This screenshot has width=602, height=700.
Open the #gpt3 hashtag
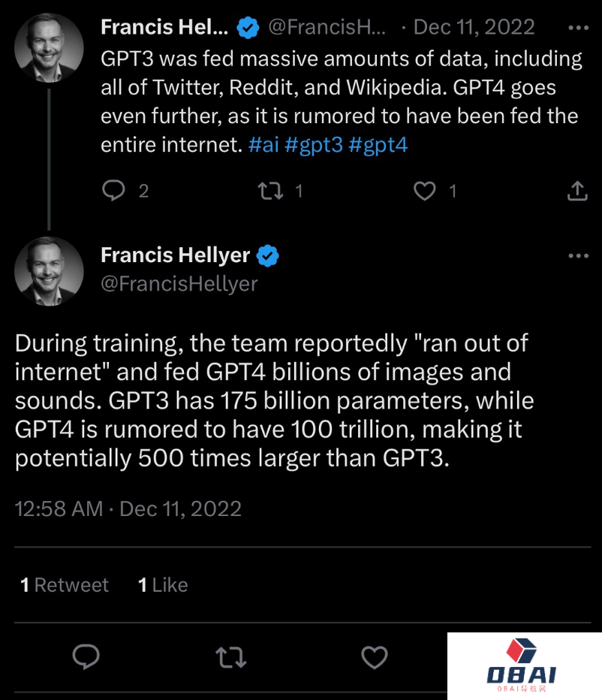pos(314,144)
